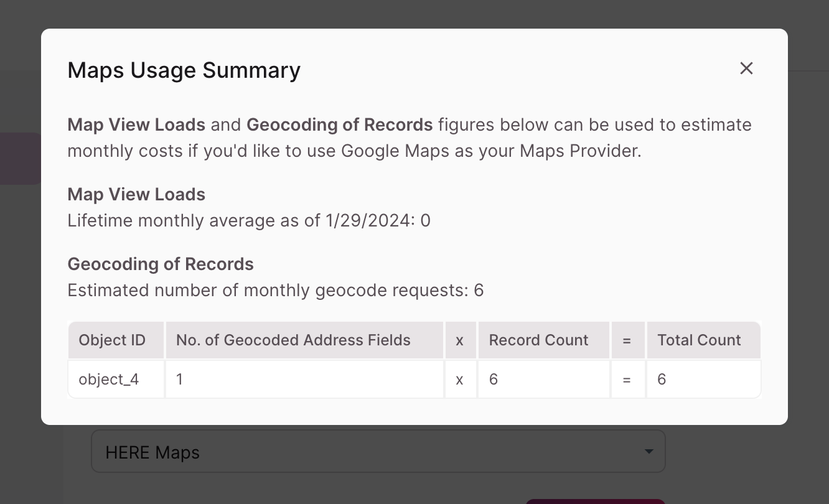Click the multiplication x header cell
The width and height of the screenshot is (829, 504).
460,340
